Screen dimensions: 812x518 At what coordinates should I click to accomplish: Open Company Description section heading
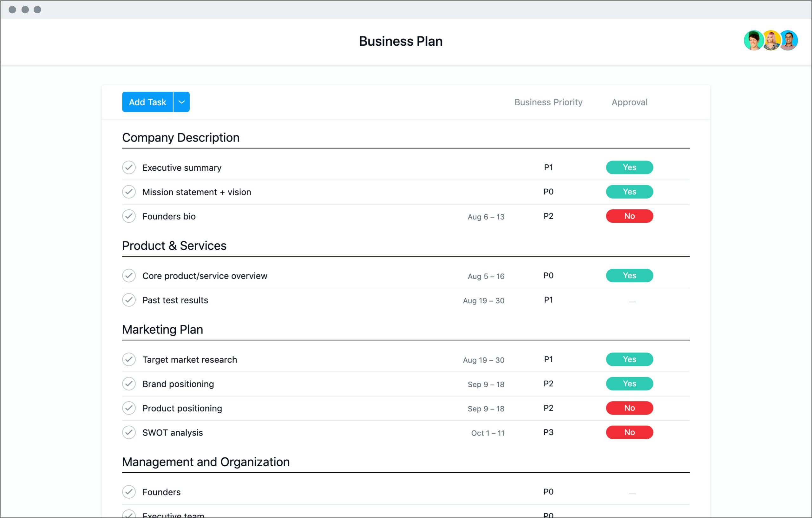tap(181, 138)
